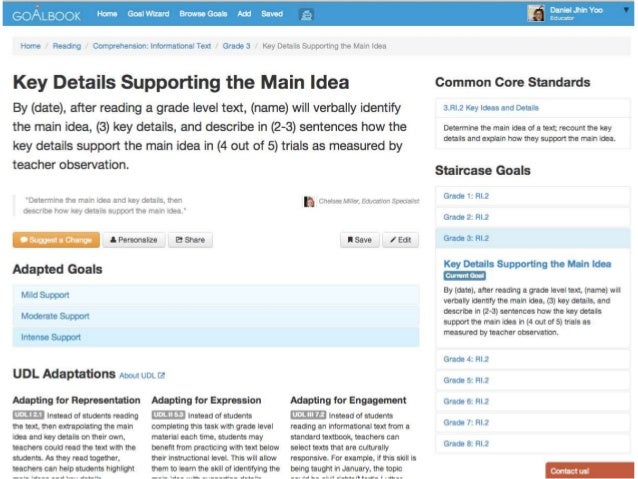Viewport: 638px width, 479px height.
Task: Expand the Intense Support adapted goal
Action: (x=216, y=337)
